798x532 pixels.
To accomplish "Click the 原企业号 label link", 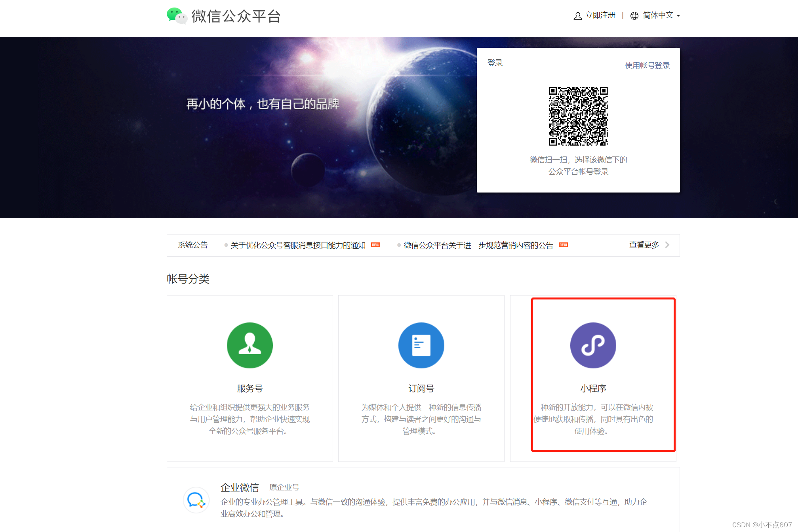I will tap(285, 487).
